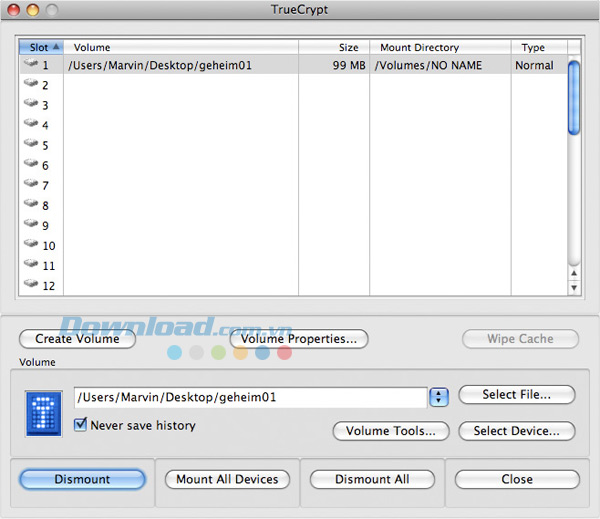
Task: Click the drive icon for slot 9
Action: click(x=31, y=224)
